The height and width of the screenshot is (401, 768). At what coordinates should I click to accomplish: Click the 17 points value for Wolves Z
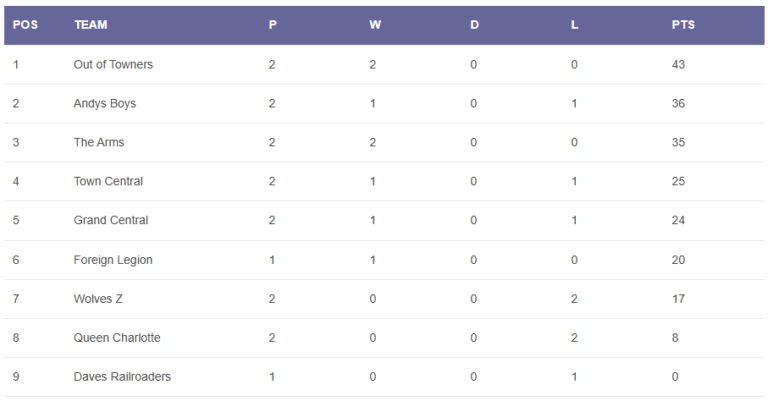point(678,299)
